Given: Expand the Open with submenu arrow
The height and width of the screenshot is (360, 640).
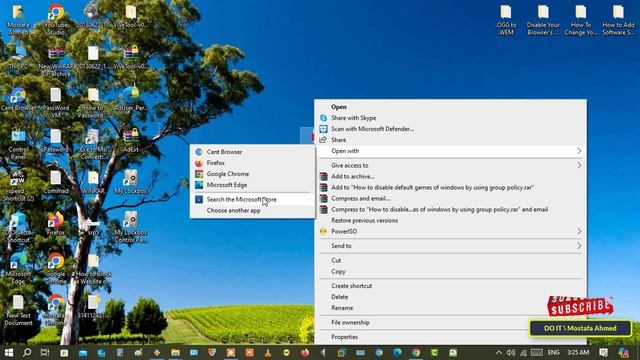Looking at the screenshot, I should click(579, 151).
